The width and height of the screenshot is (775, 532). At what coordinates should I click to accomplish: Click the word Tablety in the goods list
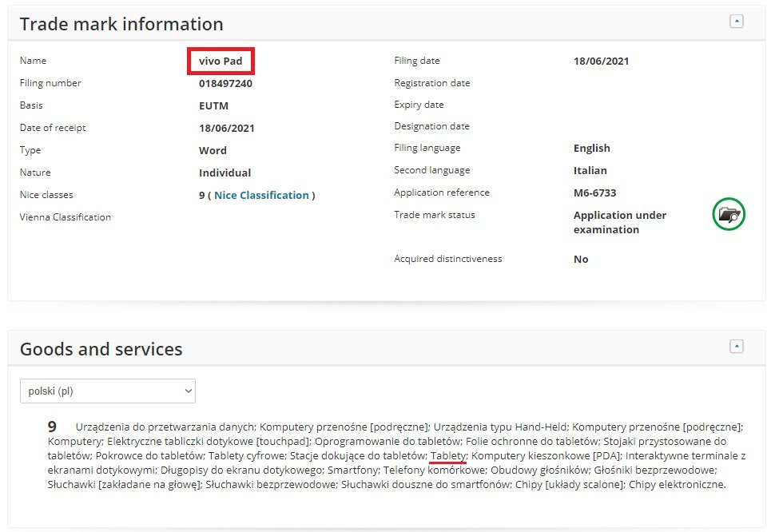448,455
